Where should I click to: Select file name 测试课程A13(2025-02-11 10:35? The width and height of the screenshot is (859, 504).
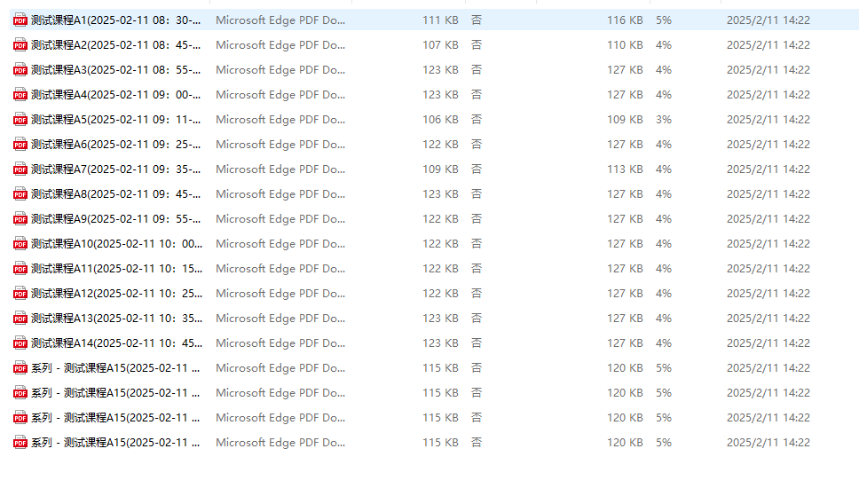coord(116,319)
